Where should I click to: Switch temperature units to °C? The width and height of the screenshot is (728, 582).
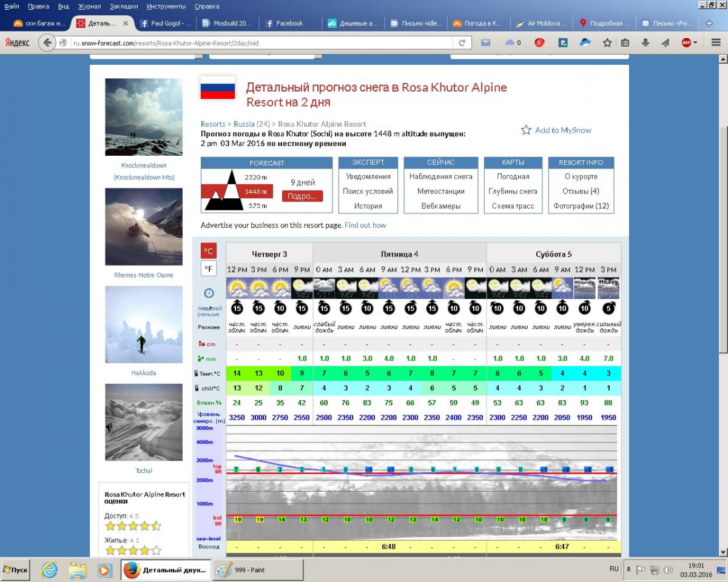(x=209, y=251)
